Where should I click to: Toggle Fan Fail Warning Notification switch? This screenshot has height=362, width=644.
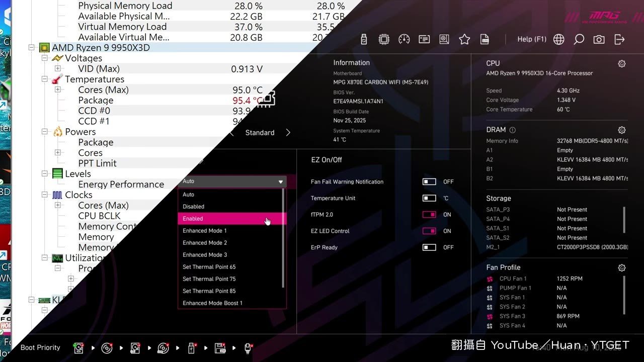click(x=429, y=182)
